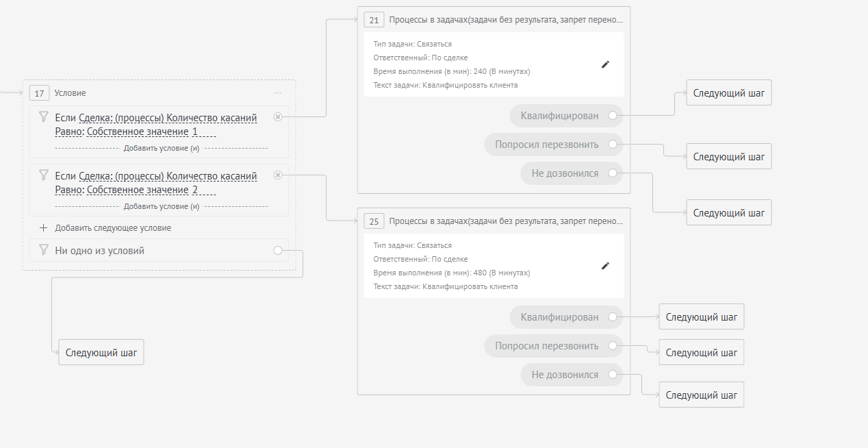Click Добавить условие (и) under first condition
Viewport: 868px width, 448px height.
(x=161, y=148)
